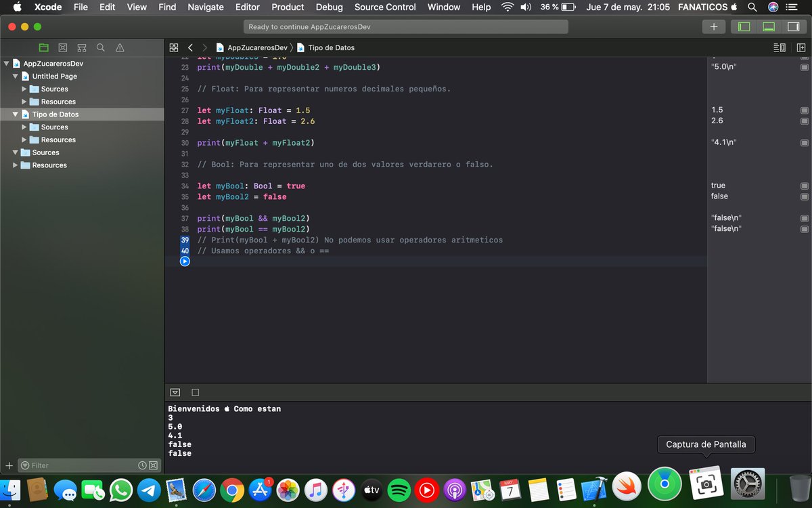Add a new file with the plus button

[9, 465]
